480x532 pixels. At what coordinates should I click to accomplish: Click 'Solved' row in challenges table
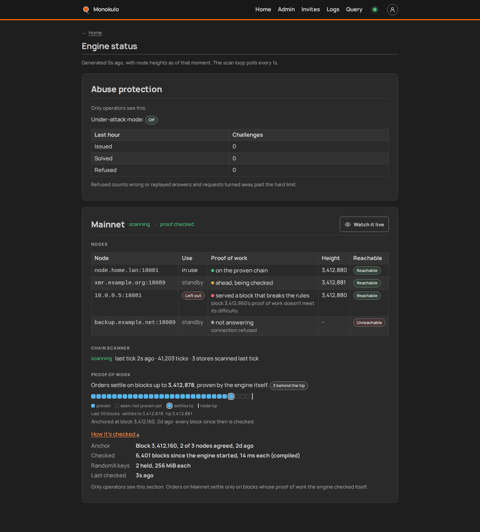click(240, 158)
